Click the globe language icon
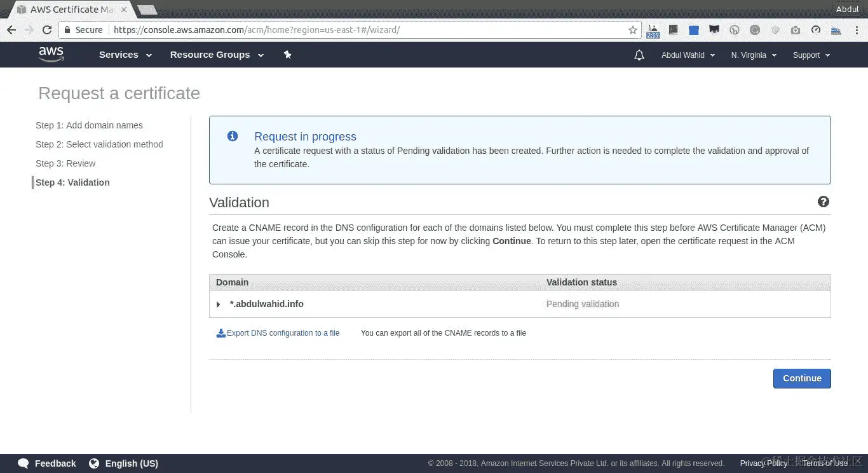868x473 pixels. point(94,463)
